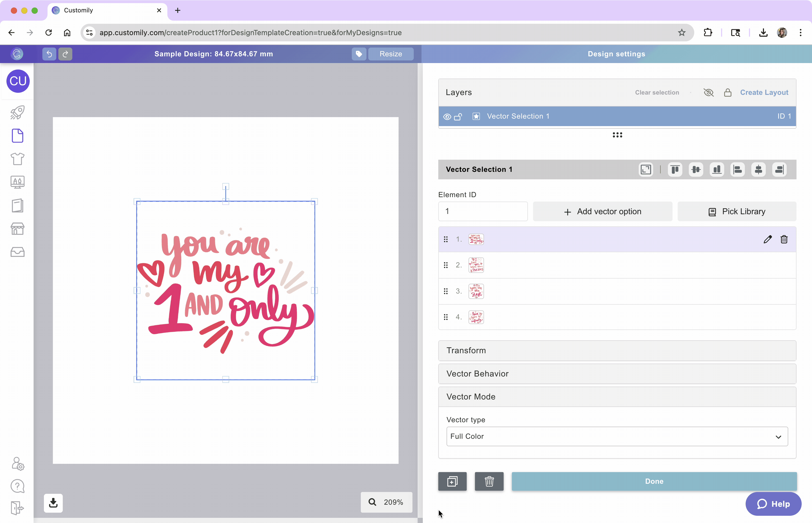Click the Resize button
Viewport: 812px width, 523px height.
(x=391, y=54)
